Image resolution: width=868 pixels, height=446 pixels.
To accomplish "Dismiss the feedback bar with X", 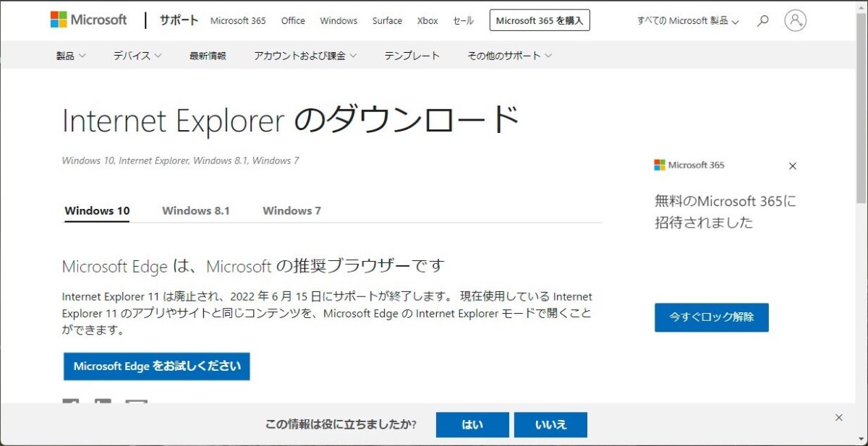I will (x=838, y=417).
